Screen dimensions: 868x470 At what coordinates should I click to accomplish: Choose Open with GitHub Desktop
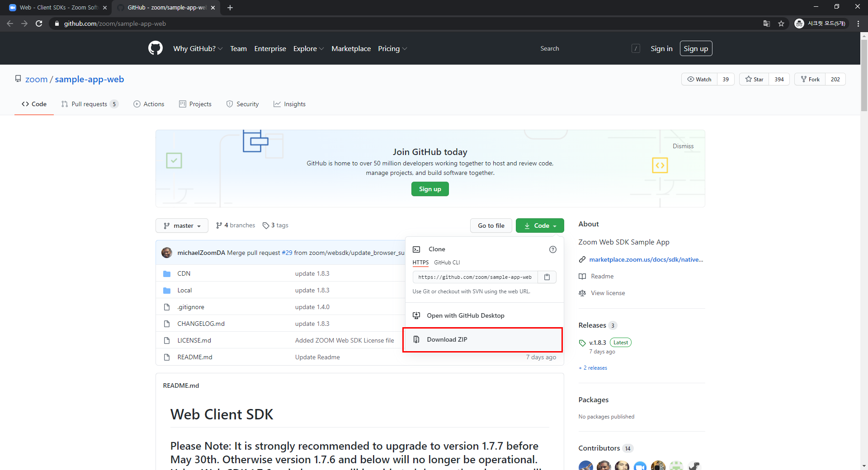point(484,315)
